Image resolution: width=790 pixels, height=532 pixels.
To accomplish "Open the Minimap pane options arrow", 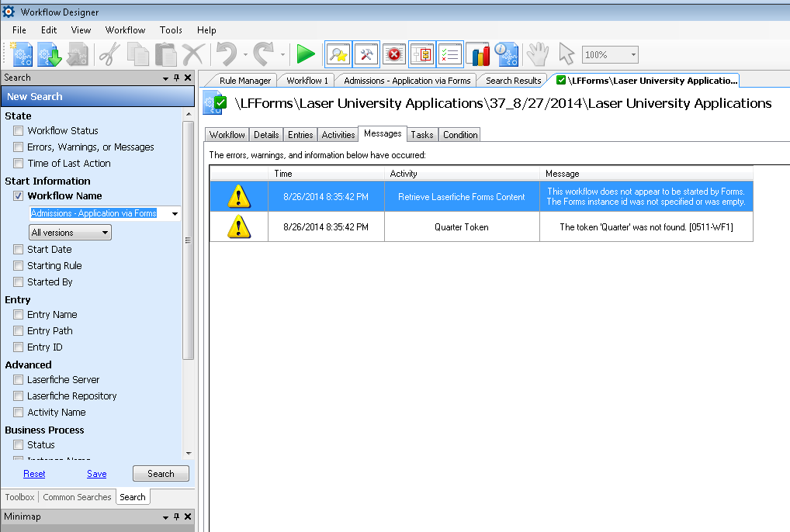I will coord(165,517).
